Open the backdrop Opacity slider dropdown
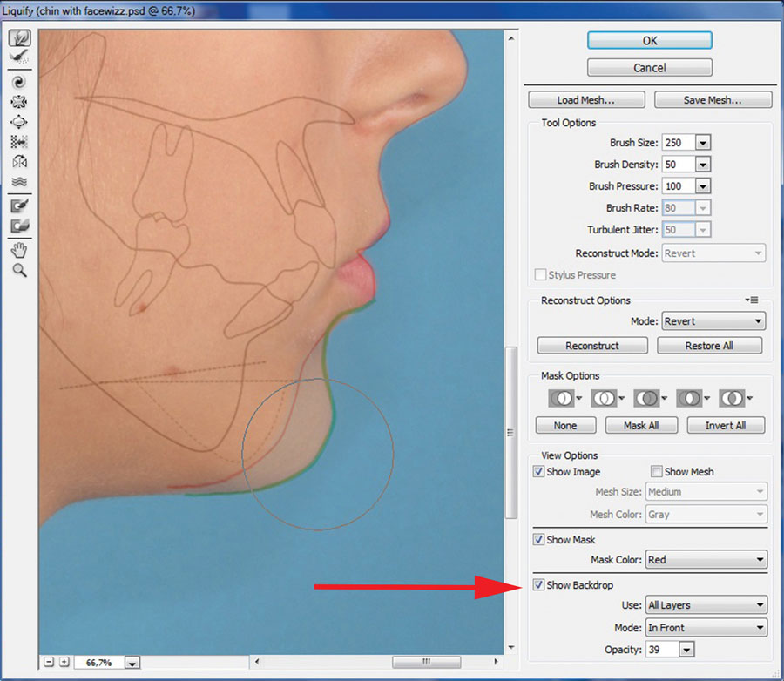 coord(686,651)
